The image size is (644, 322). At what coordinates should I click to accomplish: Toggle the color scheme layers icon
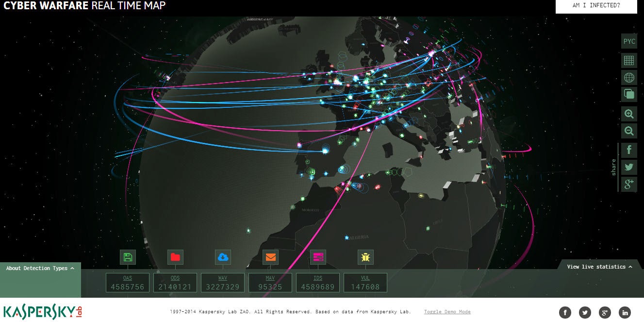point(629,94)
